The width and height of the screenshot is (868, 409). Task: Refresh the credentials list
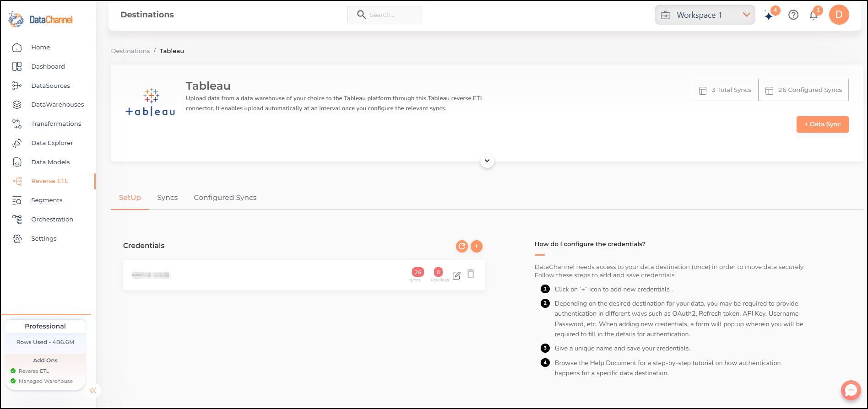click(462, 246)
